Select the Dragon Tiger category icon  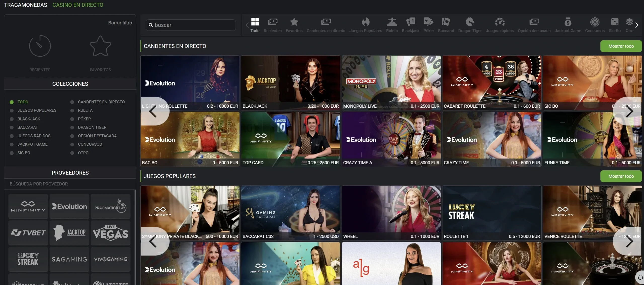pos(470,22)
